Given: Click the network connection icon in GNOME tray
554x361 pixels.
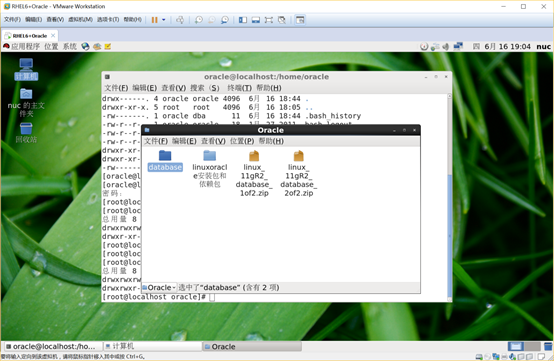Looking at the screenshot, I should [x=435, y=46].
